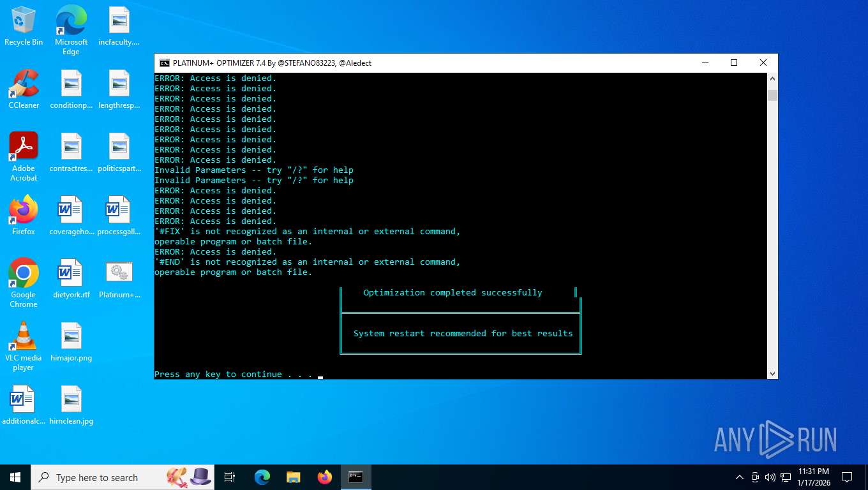Maximize the PLATINUM+ OPTIMIZER console window

734,63
